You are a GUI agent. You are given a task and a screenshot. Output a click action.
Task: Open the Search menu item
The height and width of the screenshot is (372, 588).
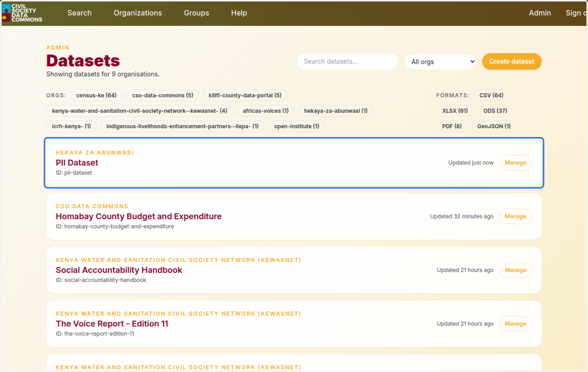[x=79, y=13]
